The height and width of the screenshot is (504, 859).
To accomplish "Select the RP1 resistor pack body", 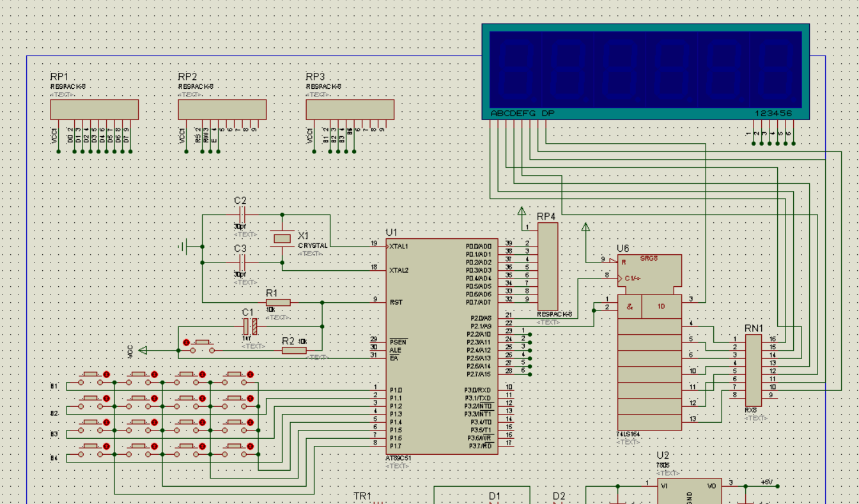I will pos(95,109).
